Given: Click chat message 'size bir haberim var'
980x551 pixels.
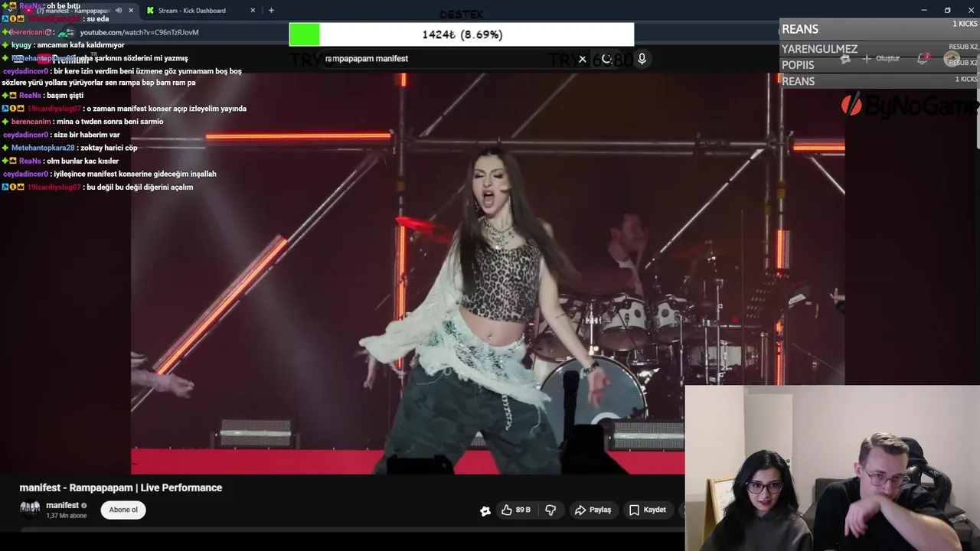Looking at the screenshot, I should [87, 135].
